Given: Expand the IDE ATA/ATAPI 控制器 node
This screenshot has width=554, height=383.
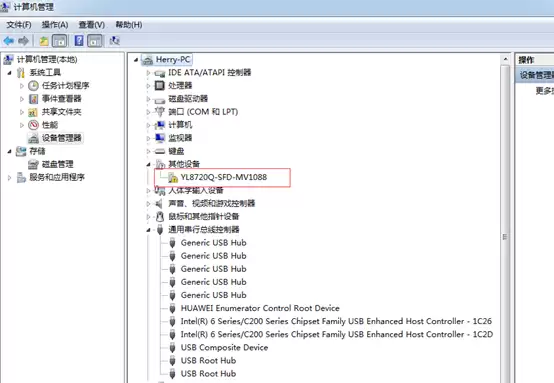Looking at the screenshot, I should click(148, 73).
